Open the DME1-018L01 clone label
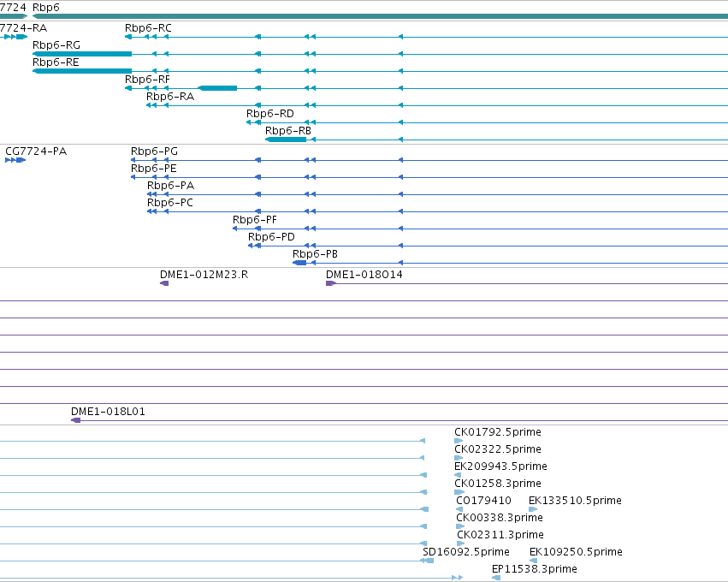The height and width of the screenshot is (582, 728). [x=108, y=412]
